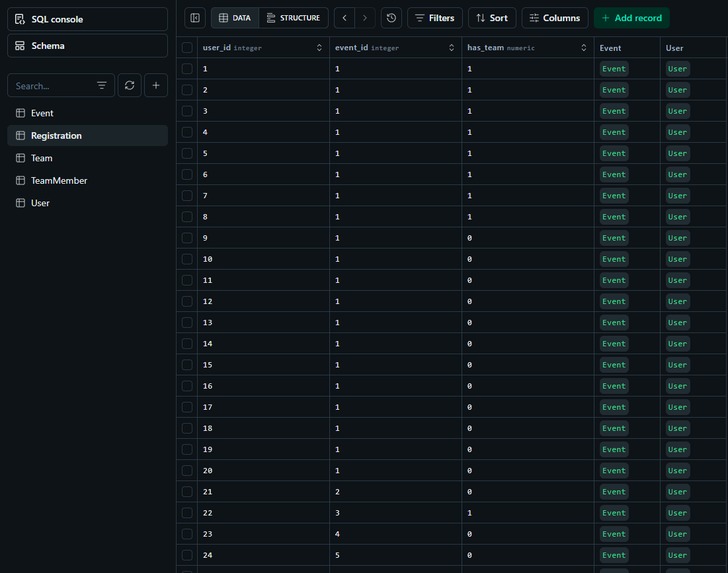The height and width of the screenshot is (573, 728).
Task: Sort by event_id column arrows
Action: [x=451, y=47]
